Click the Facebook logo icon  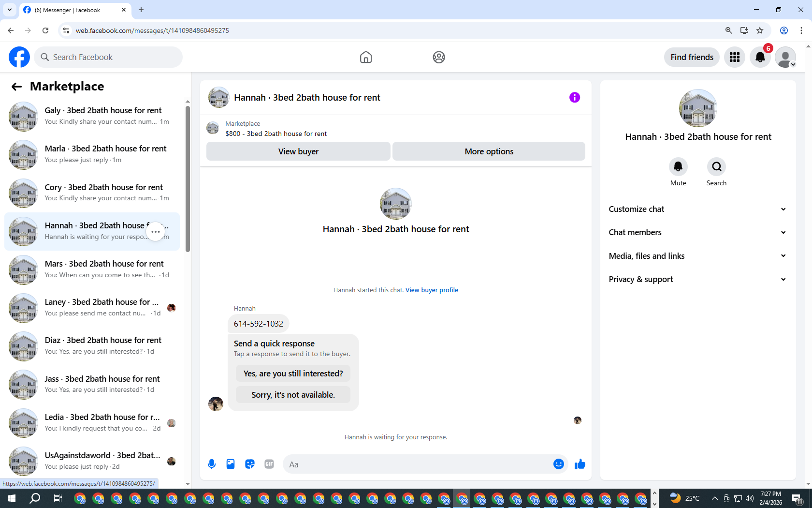pyautogui.click(x=19, y=57)
